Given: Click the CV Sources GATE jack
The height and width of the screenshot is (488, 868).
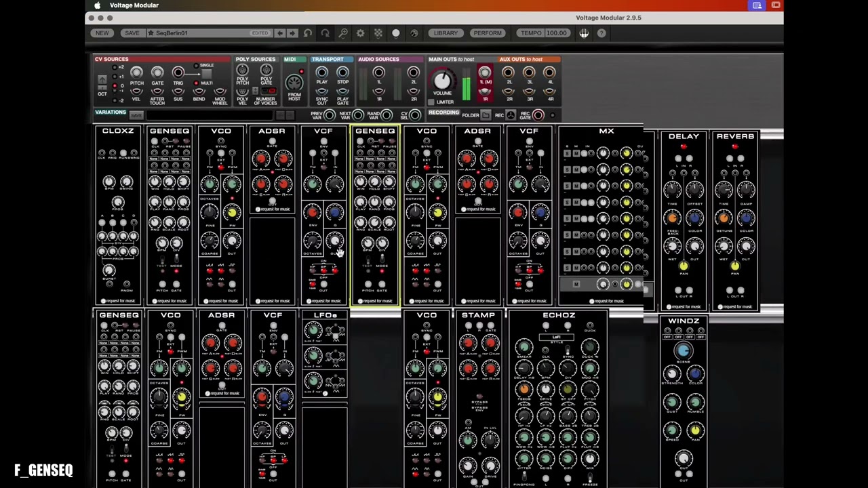Looking at the screenshot, I should pyautogui.click(x=157, y=73).
